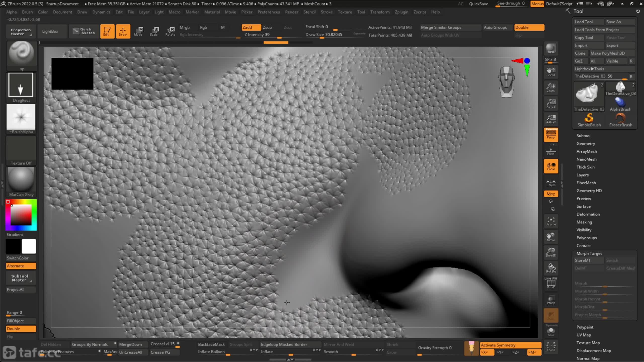Open the Brush menu
Viewport: 644px width, 362px height.
pyautogui.click(x=27, y=12)
